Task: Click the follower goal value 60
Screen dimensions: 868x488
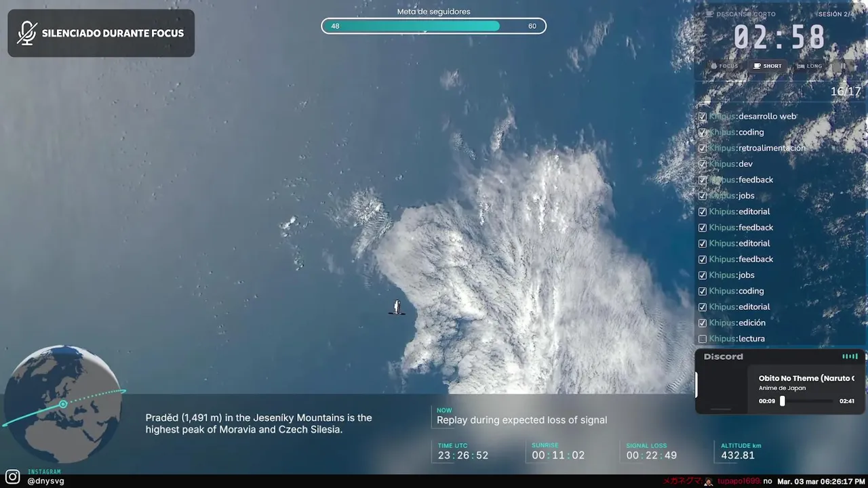Action: coord(532,26)
